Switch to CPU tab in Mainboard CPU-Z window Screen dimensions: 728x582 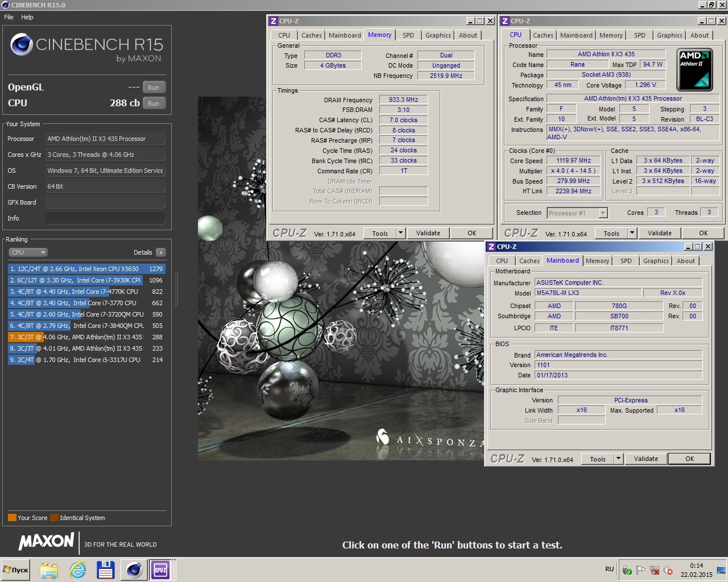[502, 261]
